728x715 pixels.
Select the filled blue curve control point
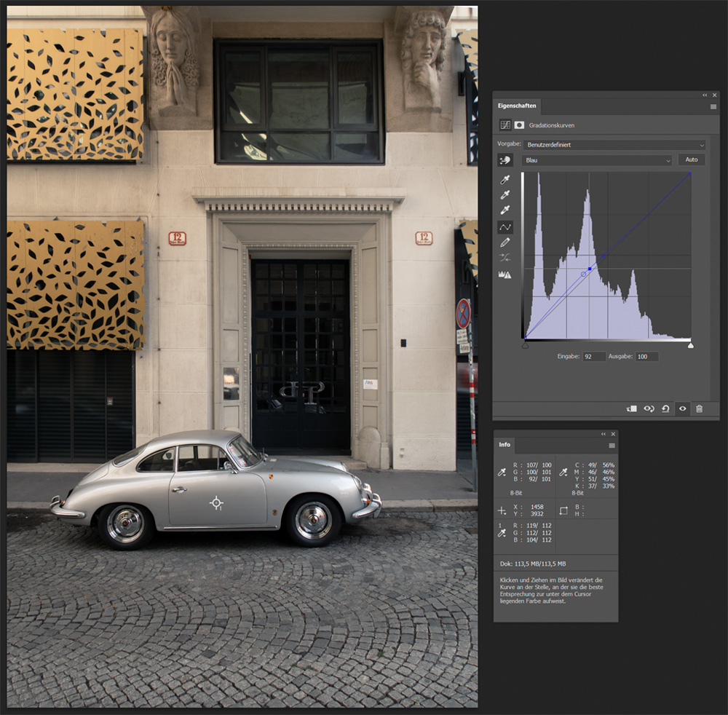590,269
